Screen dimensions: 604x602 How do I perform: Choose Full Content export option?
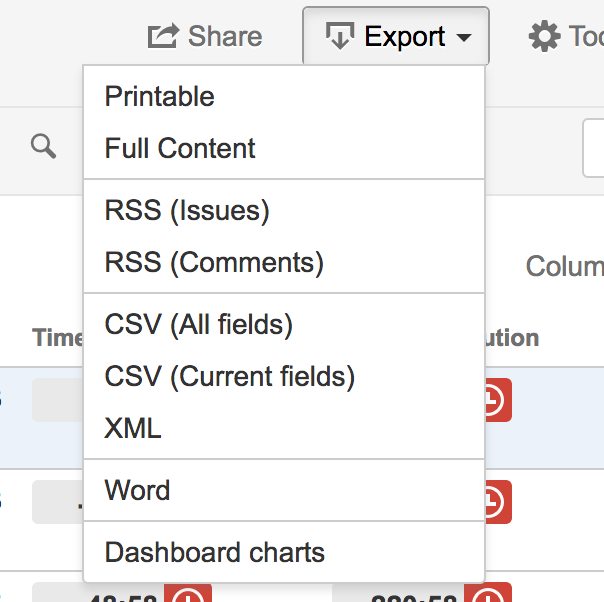click(x=180, y=149)
